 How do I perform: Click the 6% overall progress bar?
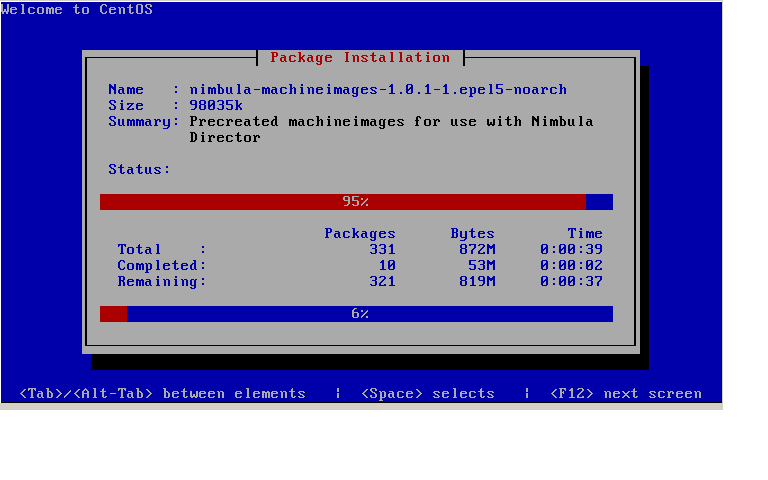pyautogui.click(x=356, y=314)
